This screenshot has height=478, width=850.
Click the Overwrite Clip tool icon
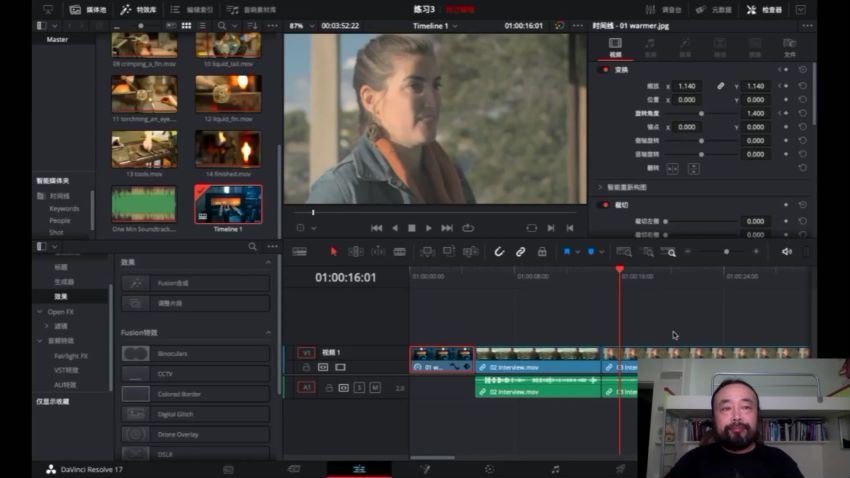pos(449,251)
